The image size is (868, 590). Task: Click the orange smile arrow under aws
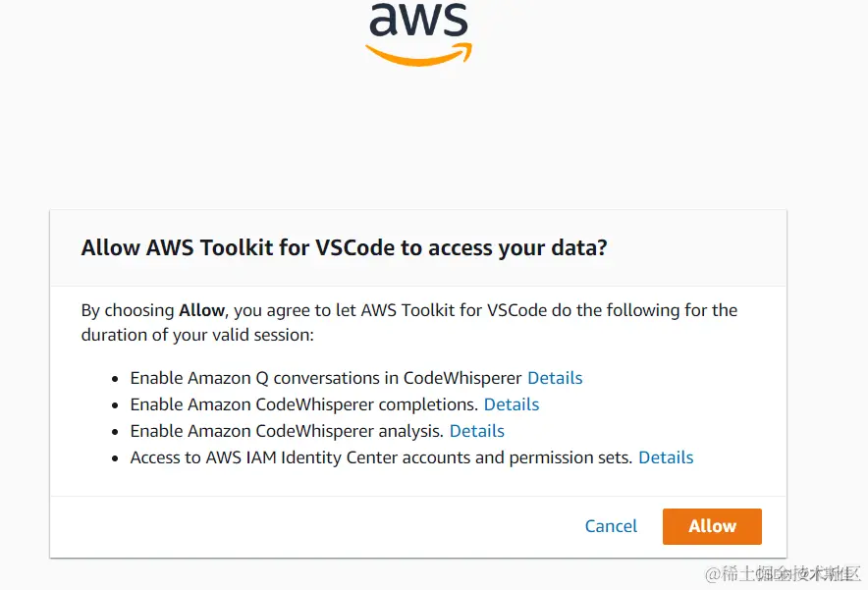coord(418,55)
